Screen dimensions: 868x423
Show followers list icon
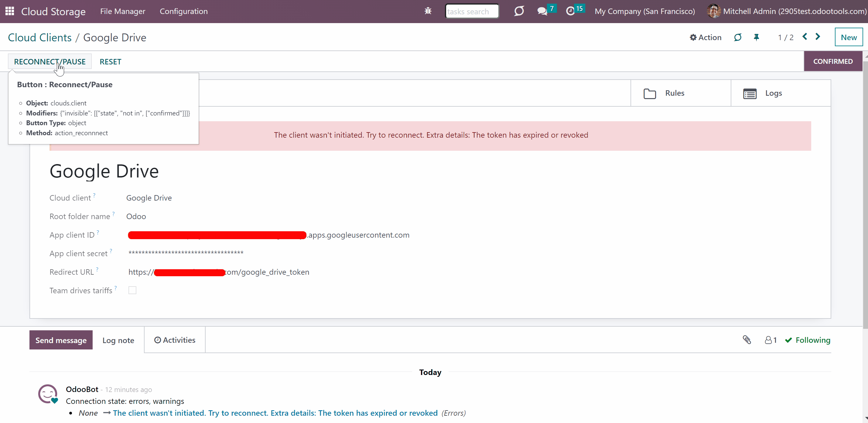771,340
